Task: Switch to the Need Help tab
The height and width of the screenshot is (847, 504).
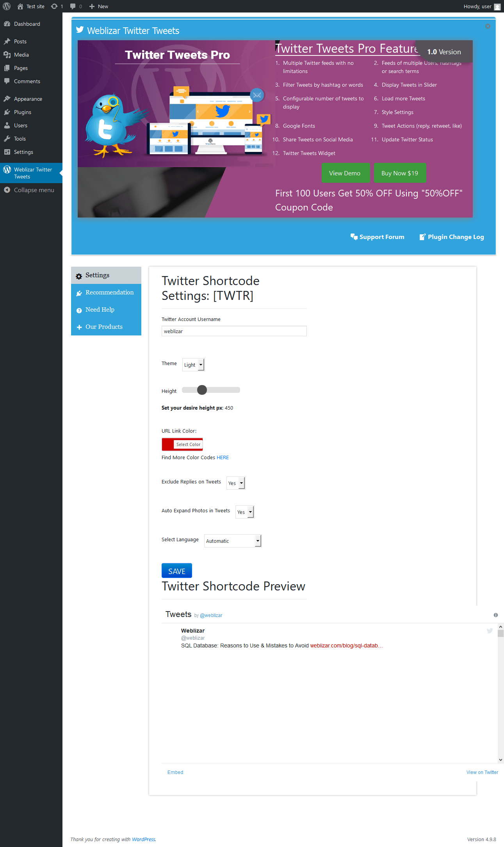Action: click(x=106, y=310)
